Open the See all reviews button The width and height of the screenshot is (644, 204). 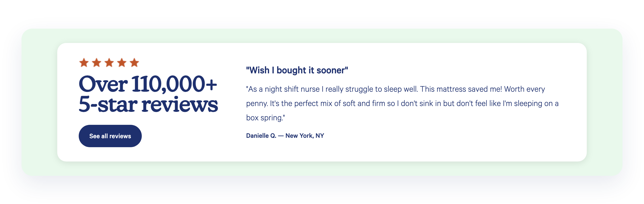(x=110, y=136)
